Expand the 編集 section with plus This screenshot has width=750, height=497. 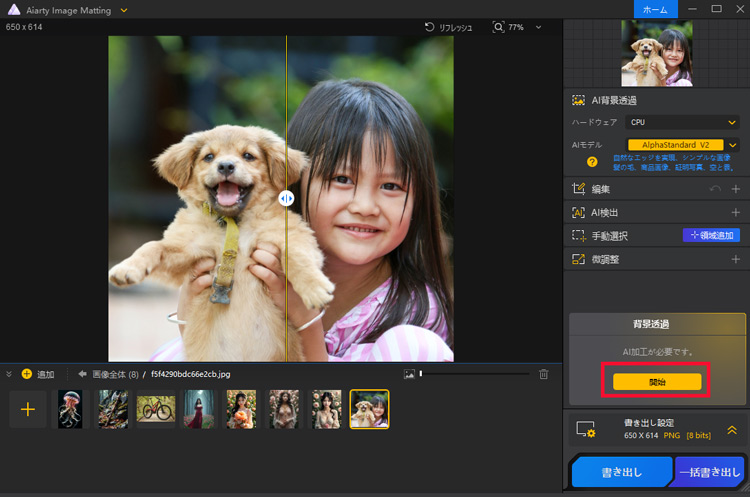pos(736,189)
